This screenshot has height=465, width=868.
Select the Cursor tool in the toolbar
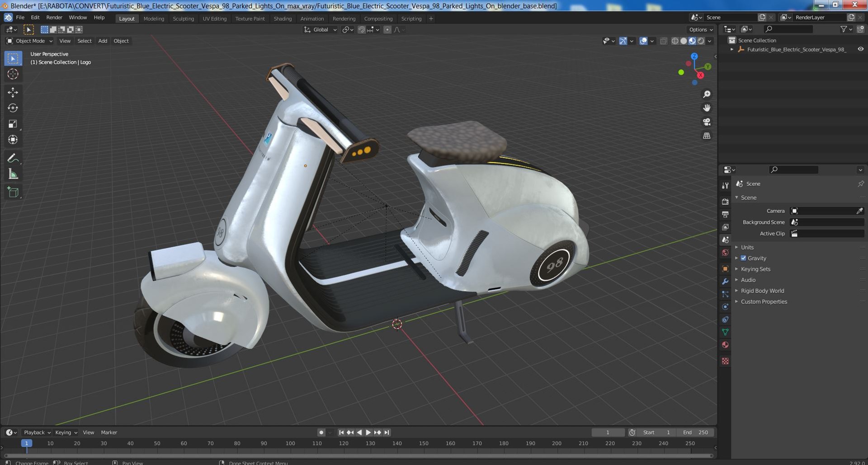[x=13, y=74]
